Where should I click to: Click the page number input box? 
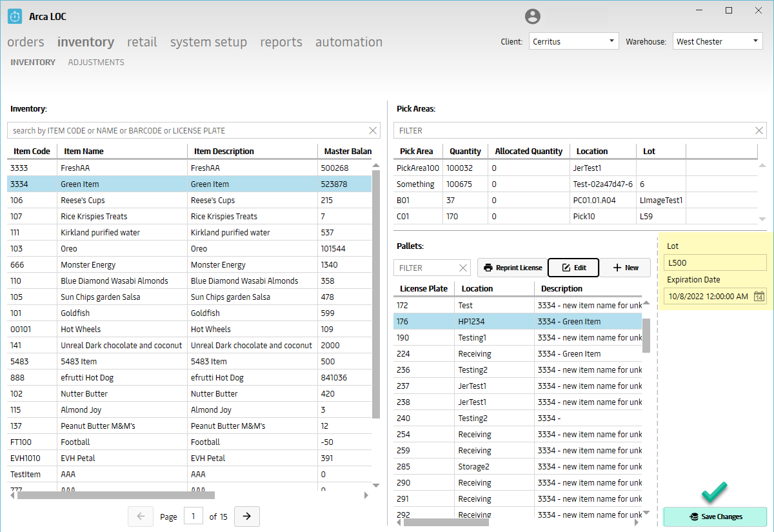[193, 517]
